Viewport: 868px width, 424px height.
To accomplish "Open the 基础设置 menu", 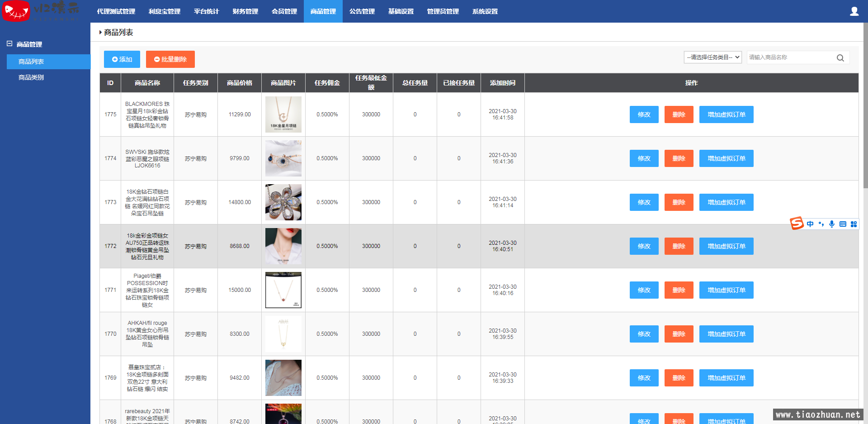I will [401, 11].
